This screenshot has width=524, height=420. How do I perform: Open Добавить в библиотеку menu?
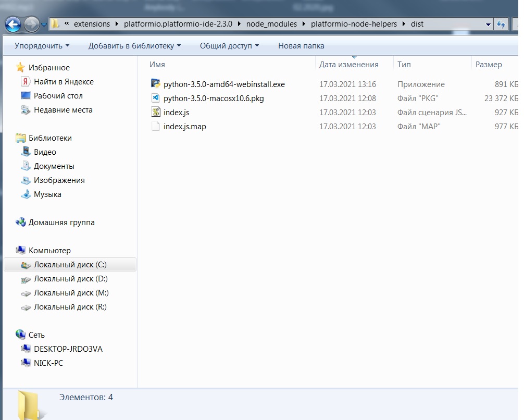[x=134, y=46]
